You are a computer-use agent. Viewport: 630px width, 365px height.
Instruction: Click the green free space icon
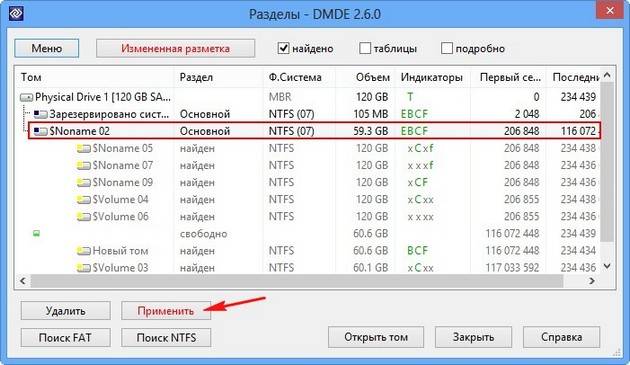click(x=36, y=234)
